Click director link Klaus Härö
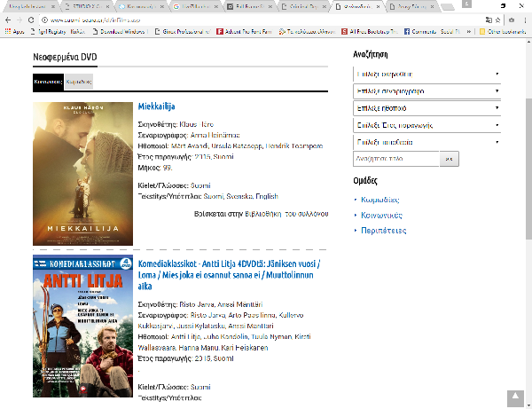This screenshot has height=409, width=532. [196, 124]
